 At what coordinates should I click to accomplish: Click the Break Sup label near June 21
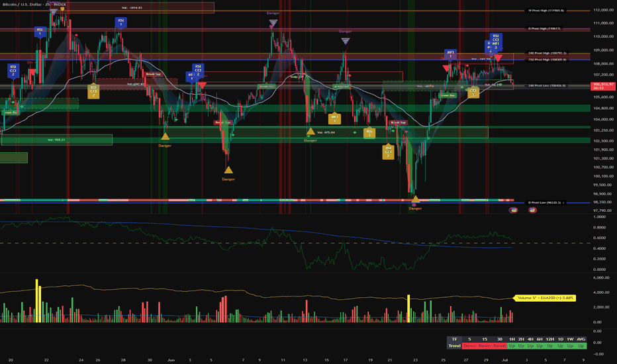(x=399, y=122)
